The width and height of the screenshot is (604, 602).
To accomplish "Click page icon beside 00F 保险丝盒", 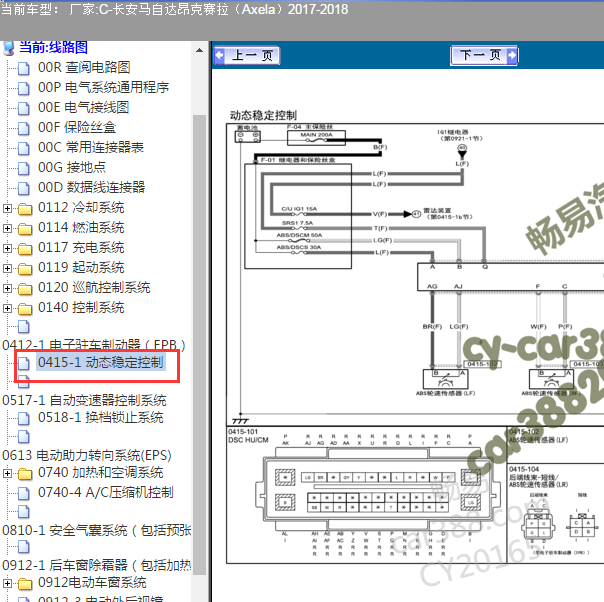I will [x=24, y=128].
